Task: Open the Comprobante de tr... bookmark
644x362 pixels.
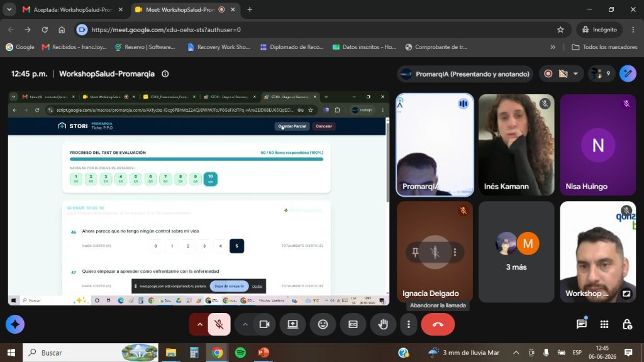Action: coord(436,47)
